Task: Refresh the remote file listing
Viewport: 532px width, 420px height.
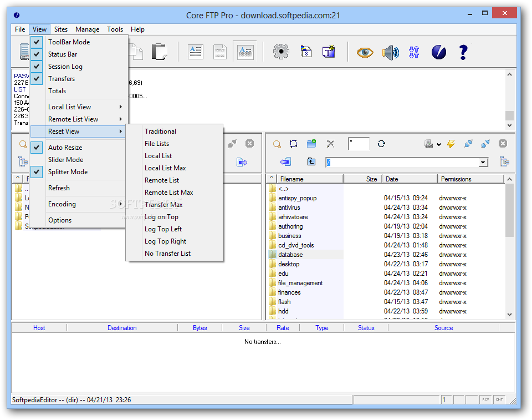Action: [381, 144]
